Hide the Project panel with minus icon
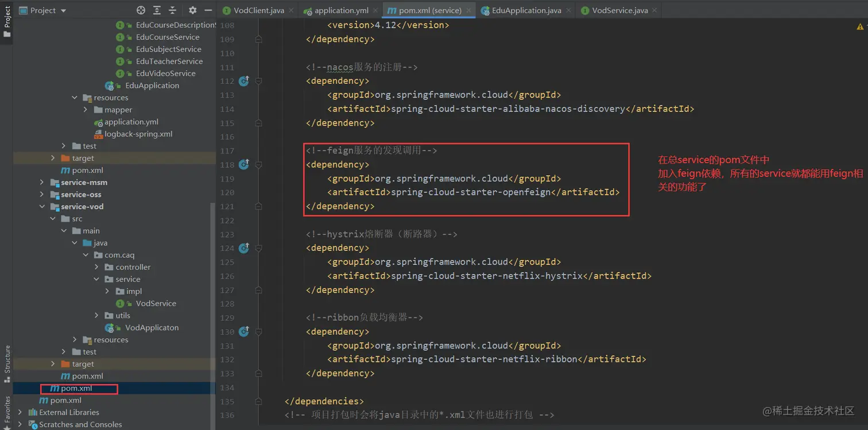868x430 pixels. coord(208,10)
